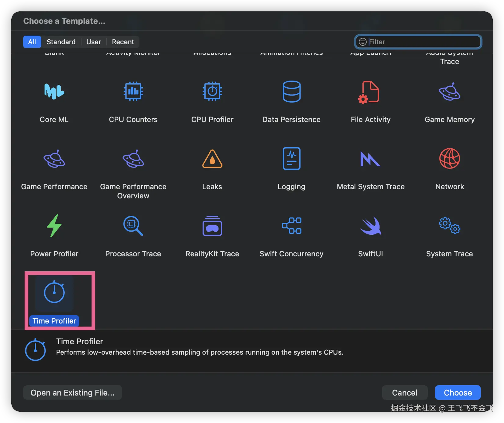
Task: Click the System Trace label
Action: 450,254
